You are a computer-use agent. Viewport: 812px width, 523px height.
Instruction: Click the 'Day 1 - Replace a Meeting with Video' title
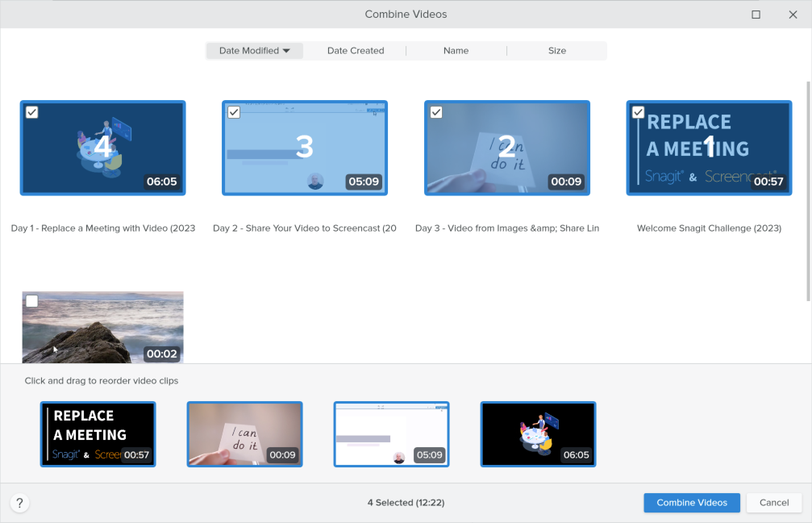pos(103,228)
